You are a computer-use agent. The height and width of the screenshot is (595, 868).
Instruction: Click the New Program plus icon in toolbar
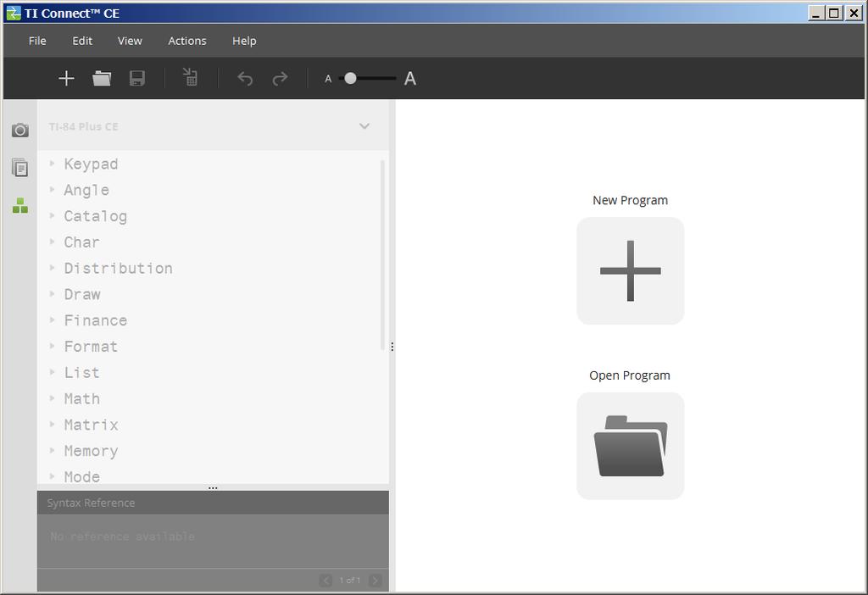coord(66,79)
